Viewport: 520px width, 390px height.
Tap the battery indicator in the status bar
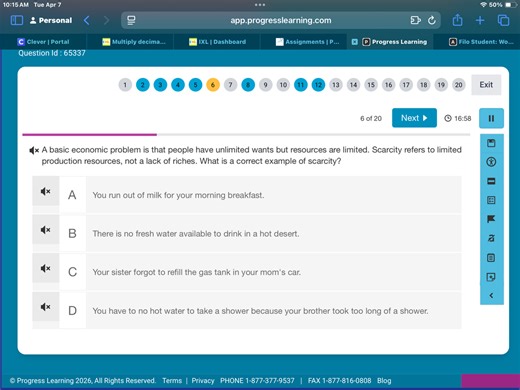tap(510, 5)
